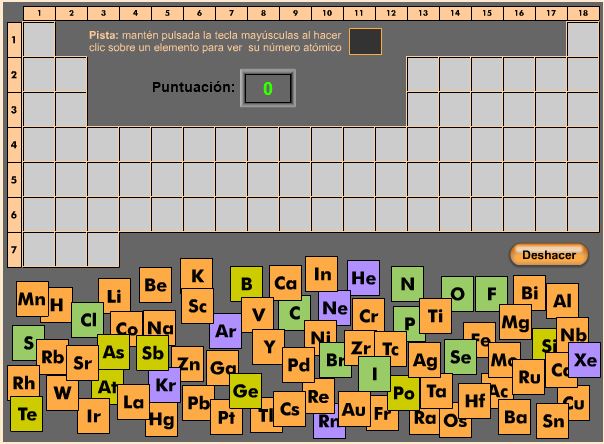
Task: Choose the Se element tile
Action: (x=459, y=354)
